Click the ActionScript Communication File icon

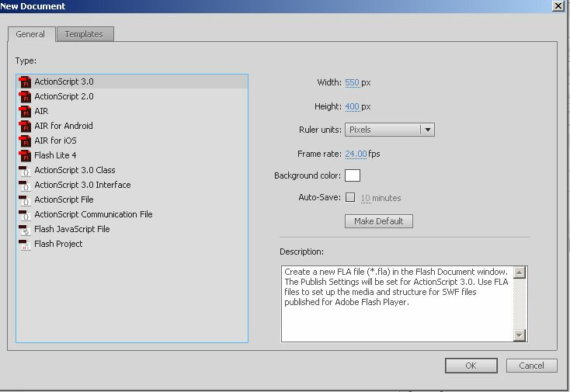25,215
